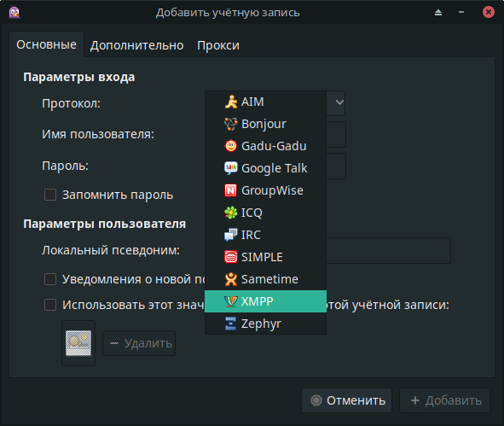The width and height of the screenshot is (504, 426).
Task: Choose Bonjour from the protocol list
Action: click(265, 124)
